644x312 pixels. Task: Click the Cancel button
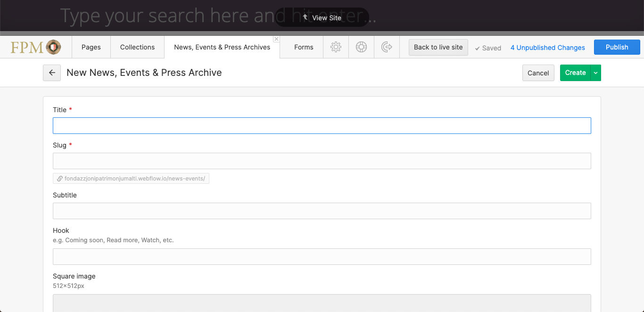pyautogui.click(x=538, y=73)
